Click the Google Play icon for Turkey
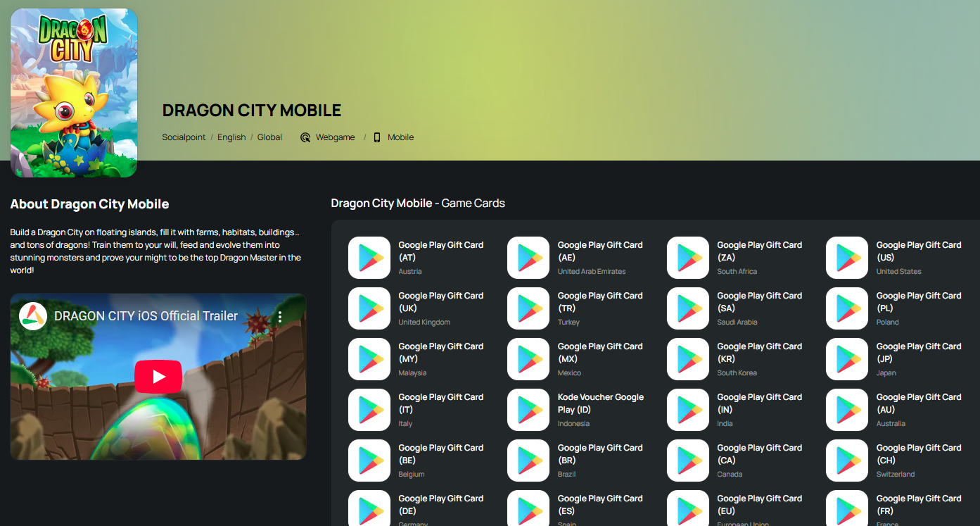The height and width of the screenshot is (526, 980). [x=528, y=308]
